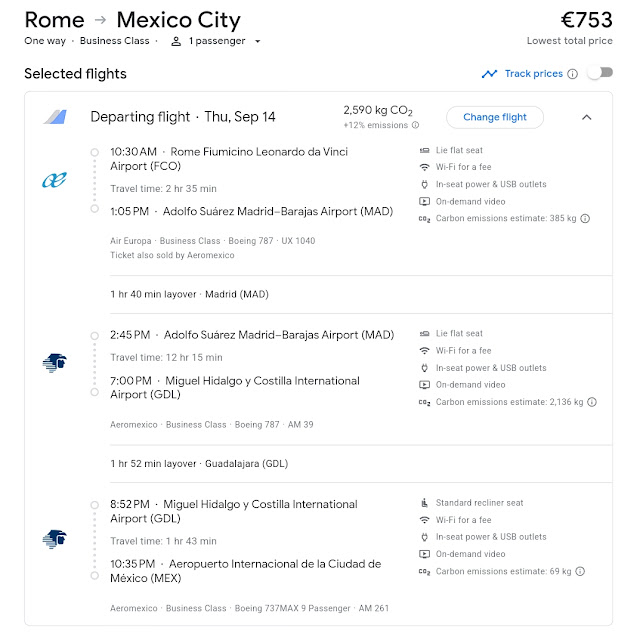Screen dimensions: 640x634
Task: Click the Lie flat seat icon on first flight
Action: coord(424,150)
